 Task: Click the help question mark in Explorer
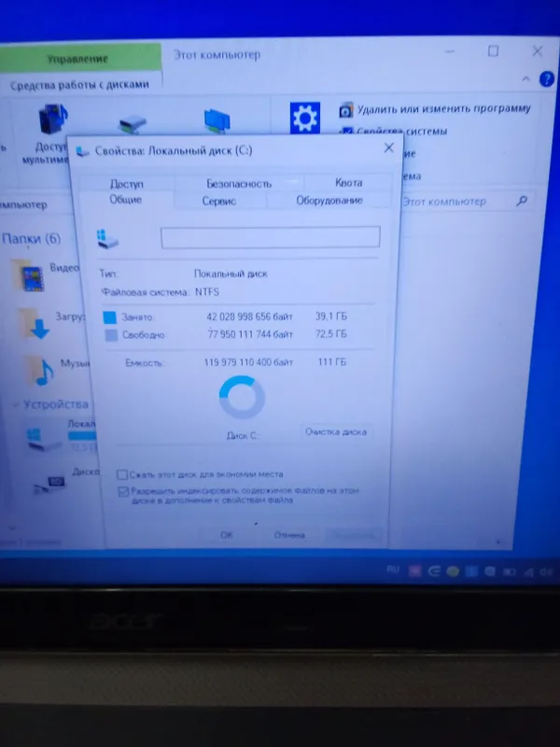[546, 79]
